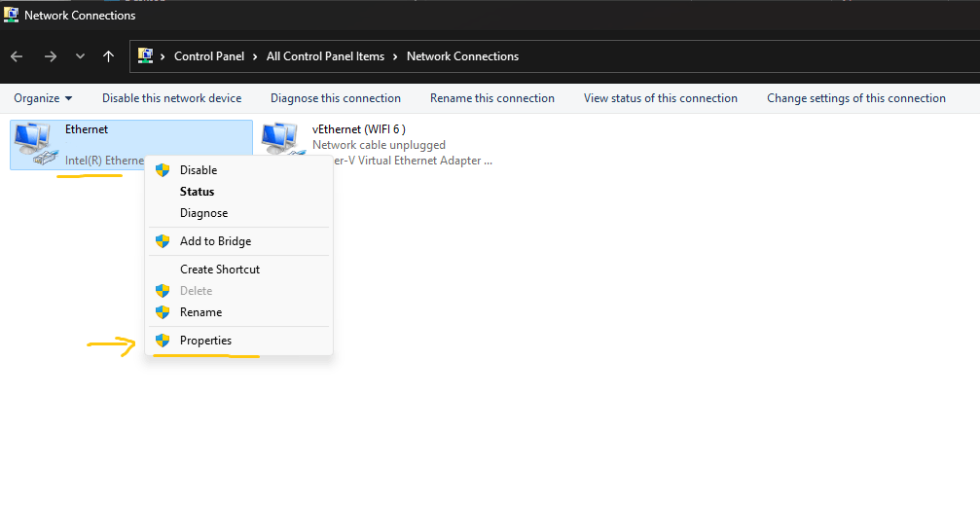Click Disable this network device

[172, 98]
